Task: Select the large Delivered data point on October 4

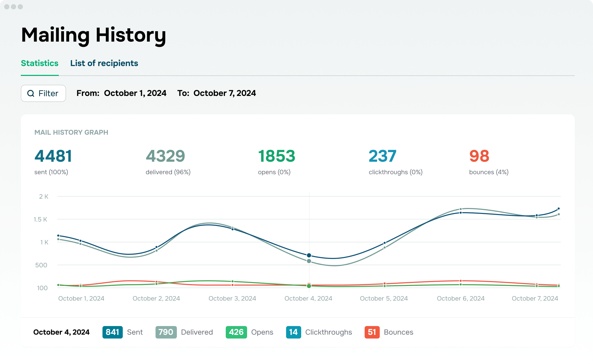Action: [309, 261]
